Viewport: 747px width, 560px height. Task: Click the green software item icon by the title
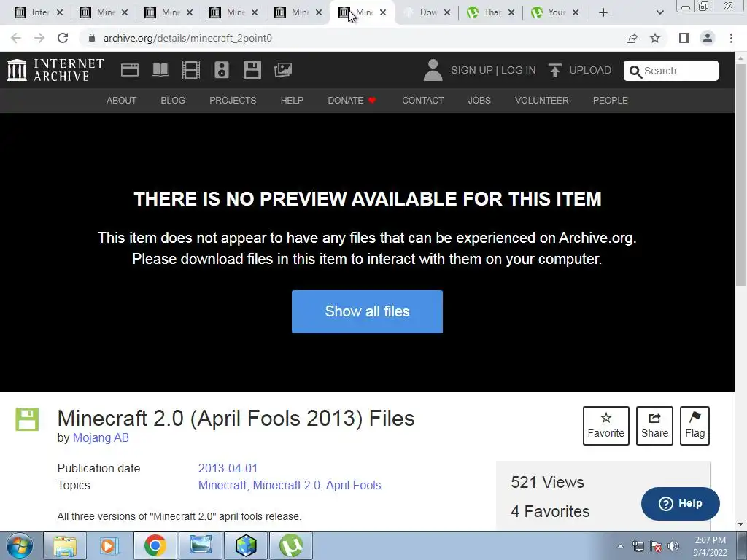(27, 419)
